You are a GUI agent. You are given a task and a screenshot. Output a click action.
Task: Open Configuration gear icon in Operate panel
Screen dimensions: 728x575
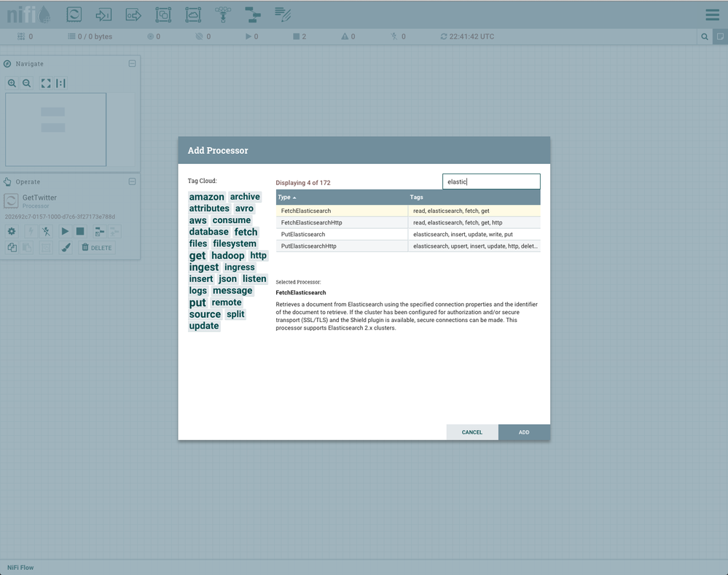(x=12, y=231)
